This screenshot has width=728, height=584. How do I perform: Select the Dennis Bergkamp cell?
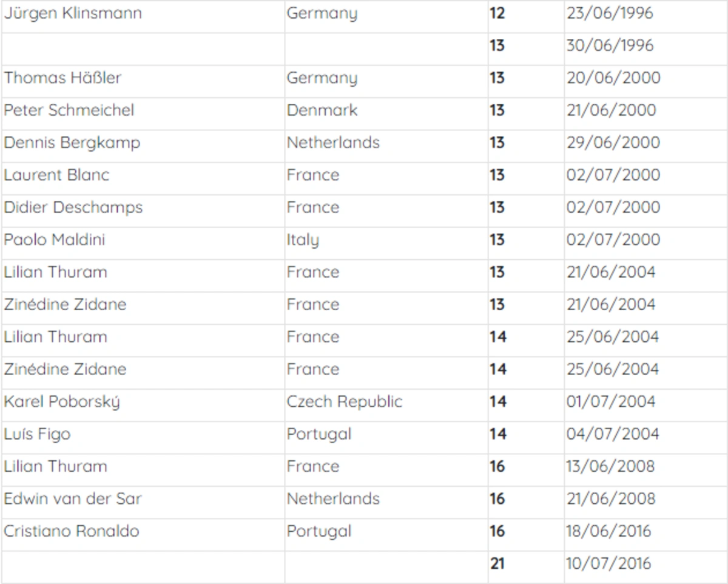tap(72, 143)
